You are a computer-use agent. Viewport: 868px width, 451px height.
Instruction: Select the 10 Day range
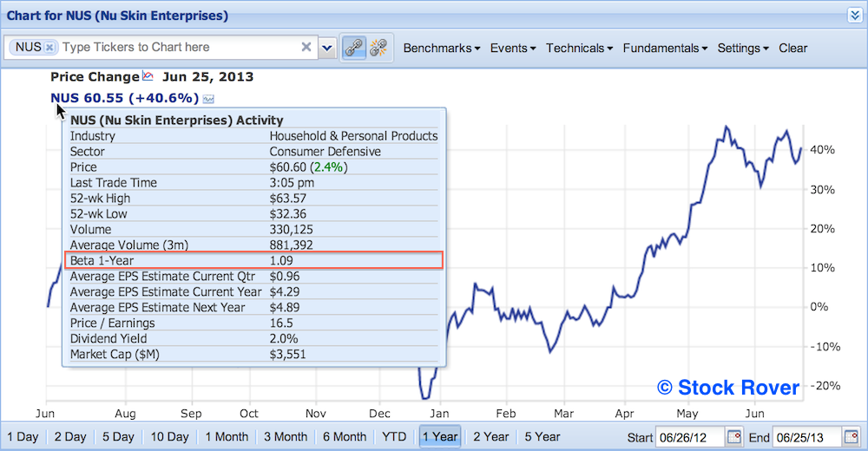tap(170, 436)
